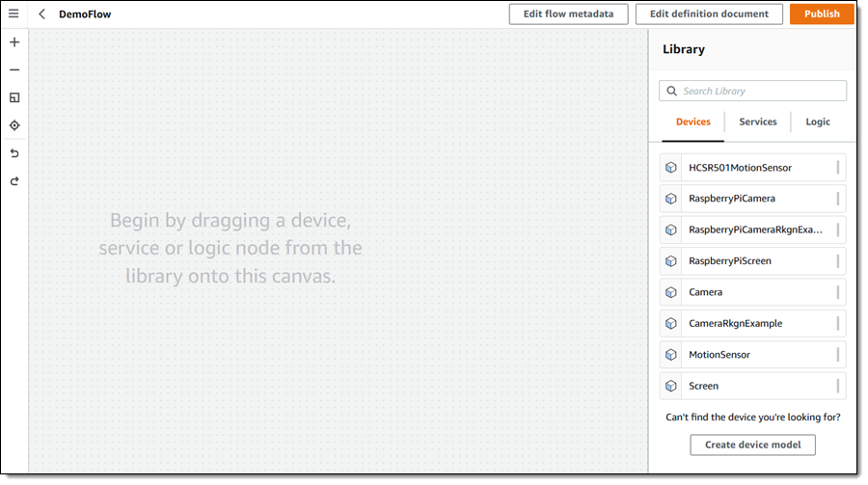Click the fit-to-screen layout icon
Screen dimensions: 868x485
click(14, 97)
